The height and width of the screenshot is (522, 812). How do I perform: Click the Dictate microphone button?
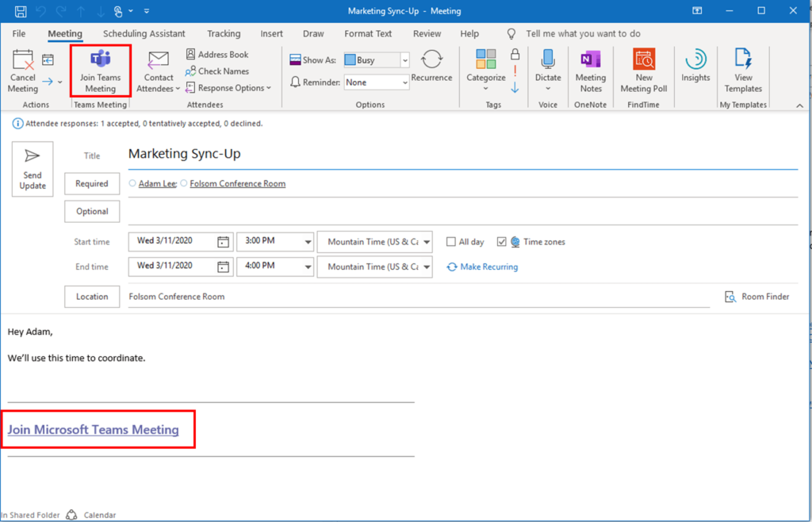[x=548, y=71]
